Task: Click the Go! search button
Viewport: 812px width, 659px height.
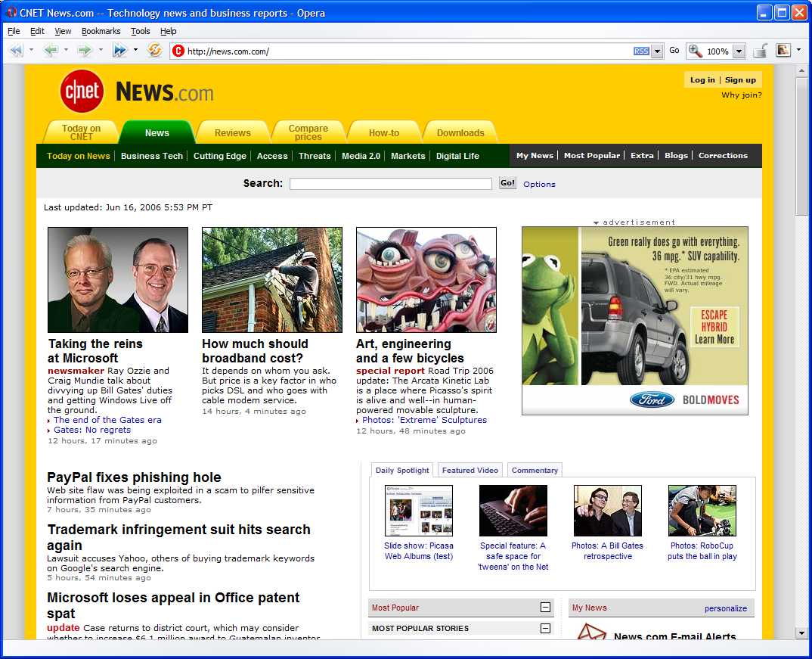Action: [x=507, y=183]
